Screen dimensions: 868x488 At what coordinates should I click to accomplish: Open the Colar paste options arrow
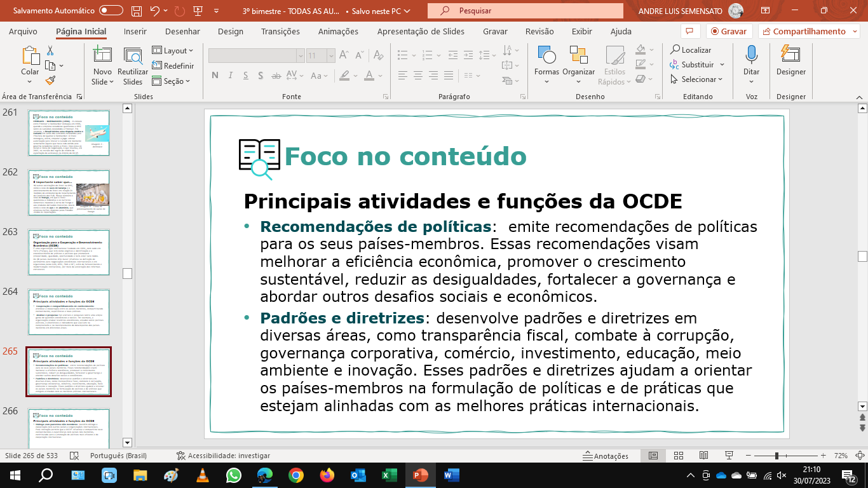point(30,81)
